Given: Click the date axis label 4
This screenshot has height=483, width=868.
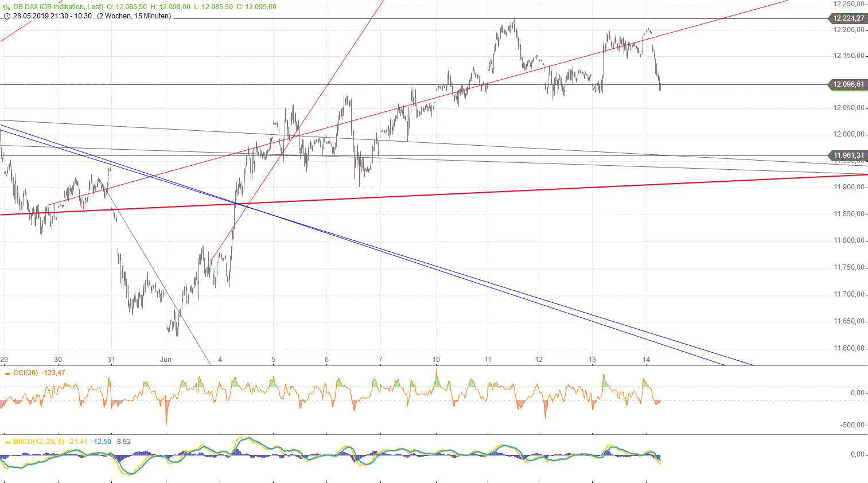Looking at the screenshot, I should [x=220, y=360].
